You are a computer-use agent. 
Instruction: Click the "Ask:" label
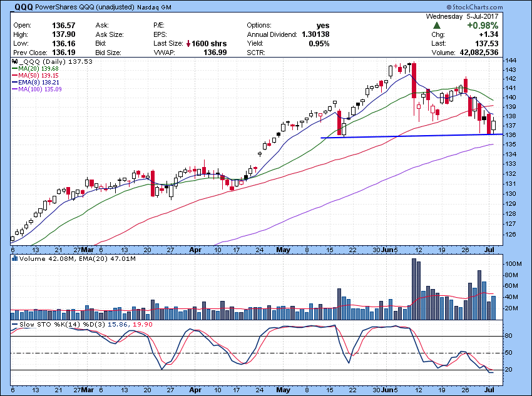102,26
